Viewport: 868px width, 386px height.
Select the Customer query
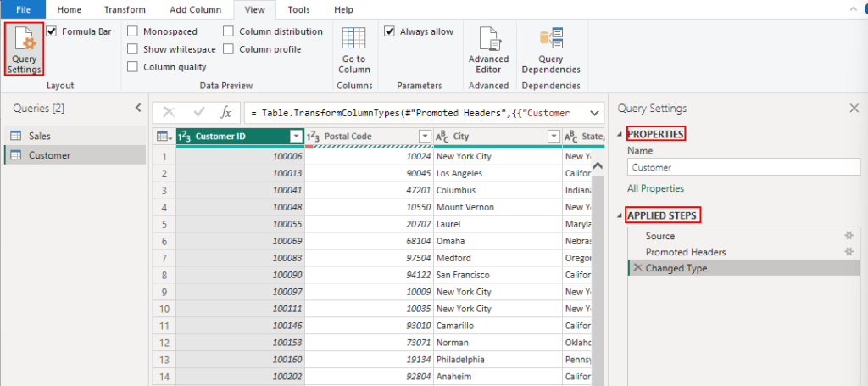75,155
